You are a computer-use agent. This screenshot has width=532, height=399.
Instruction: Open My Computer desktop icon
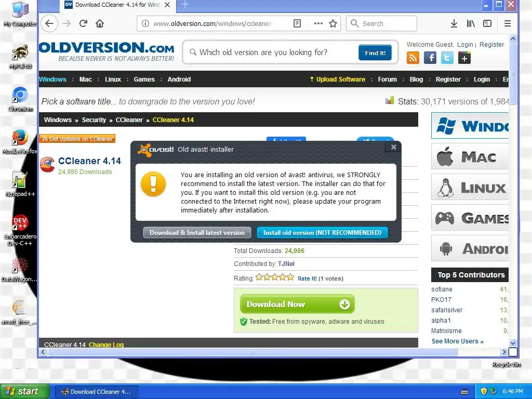pyautogui.click(x=20, y=14)
